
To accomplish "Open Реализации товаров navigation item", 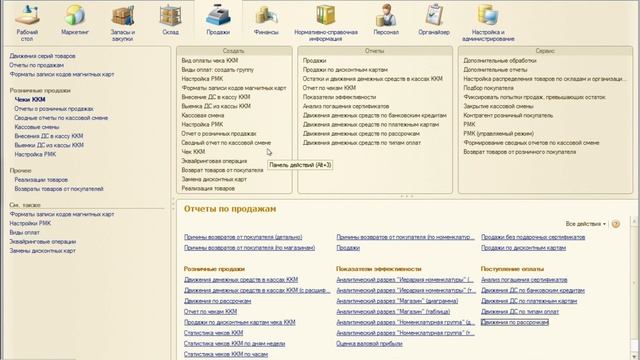I will tap(41, 180).
